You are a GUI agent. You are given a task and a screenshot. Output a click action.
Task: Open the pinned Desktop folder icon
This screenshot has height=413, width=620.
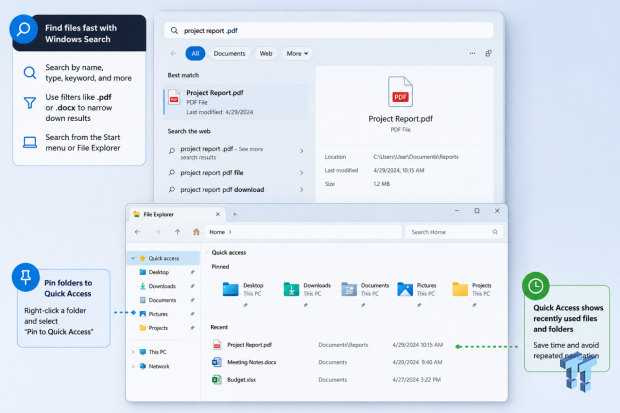click(231, 289)
